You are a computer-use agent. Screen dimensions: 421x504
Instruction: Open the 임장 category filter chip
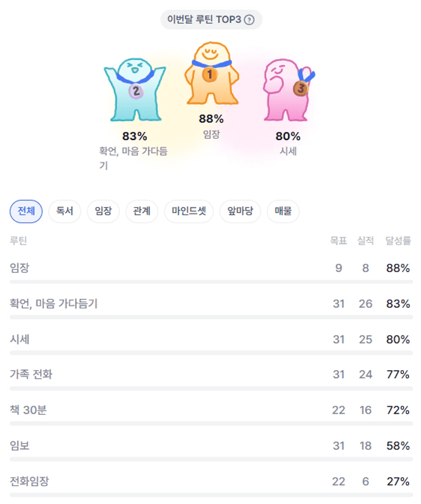103,211
